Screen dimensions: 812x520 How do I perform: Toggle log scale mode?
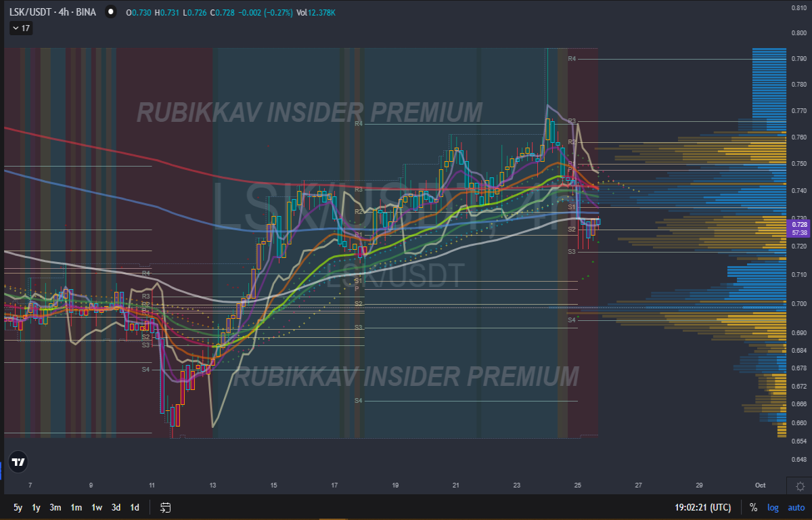pyautogui.click(x=773, y=507)
